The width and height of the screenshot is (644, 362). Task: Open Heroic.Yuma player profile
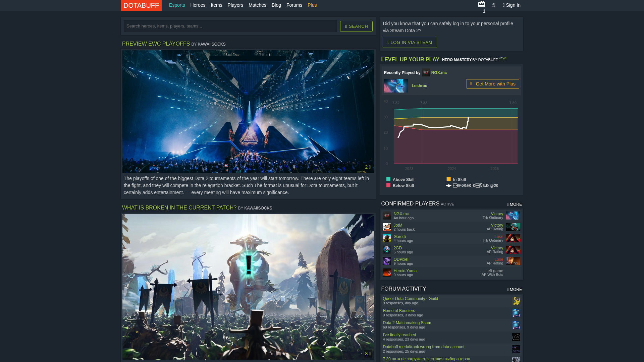405,271
